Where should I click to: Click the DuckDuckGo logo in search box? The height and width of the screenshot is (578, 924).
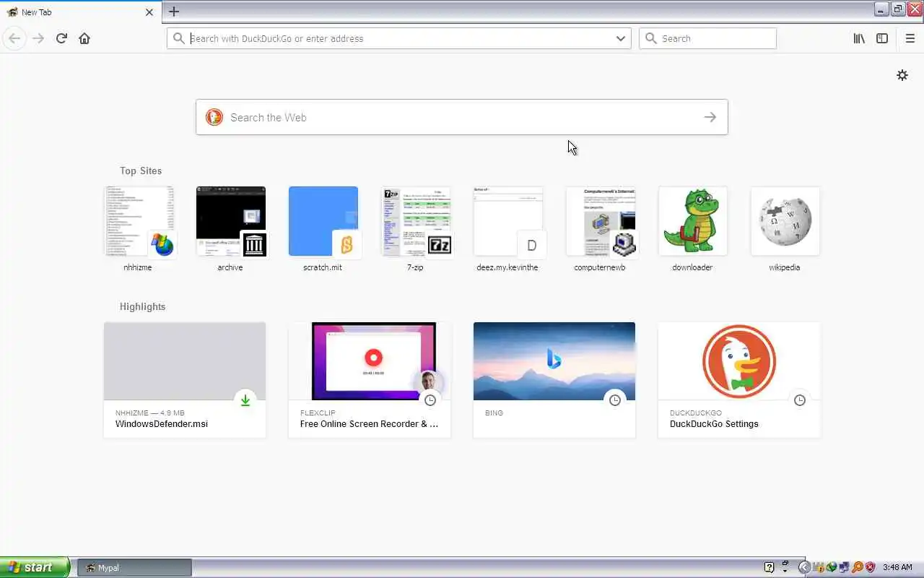click(214, 117)
